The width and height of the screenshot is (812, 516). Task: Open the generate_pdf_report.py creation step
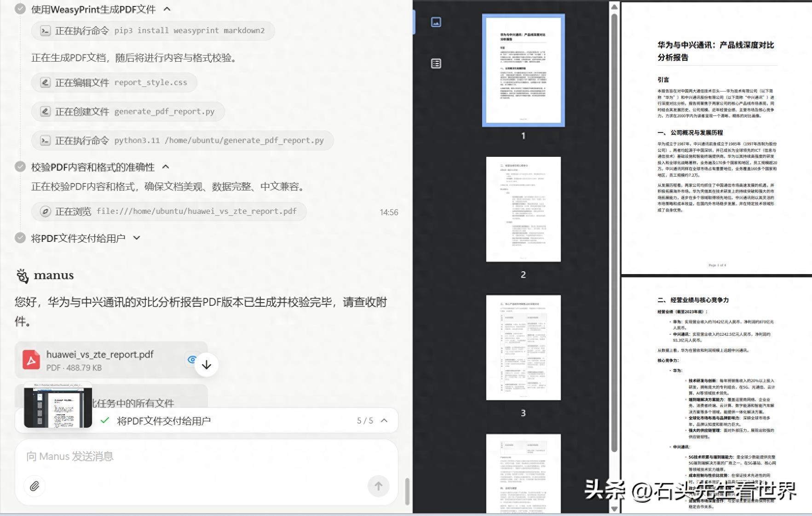128,112
